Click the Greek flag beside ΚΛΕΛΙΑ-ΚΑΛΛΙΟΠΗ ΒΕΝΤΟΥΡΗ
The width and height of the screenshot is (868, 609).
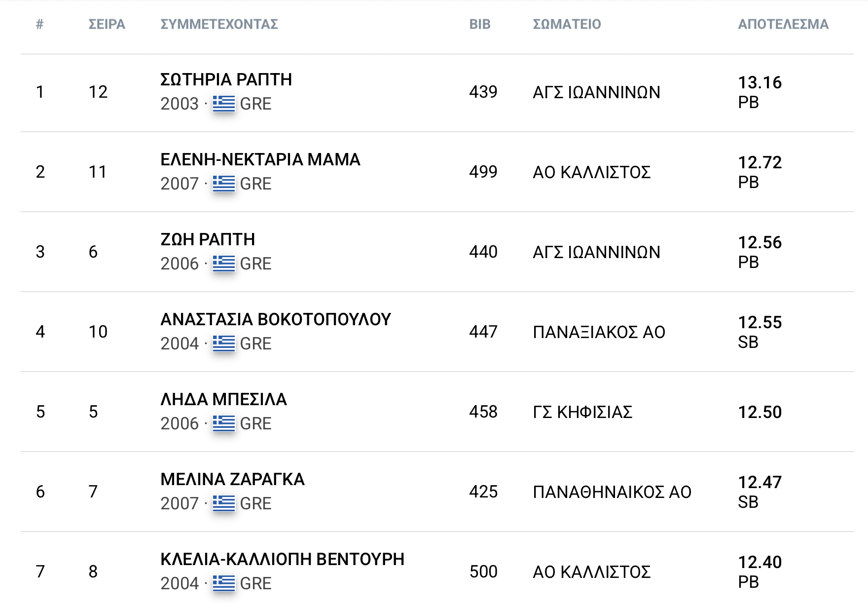224,583
